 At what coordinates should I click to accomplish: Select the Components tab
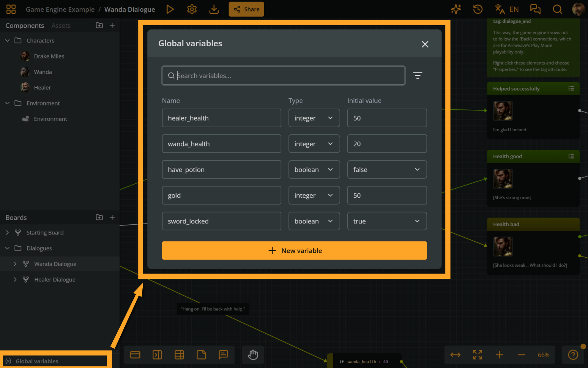point(25,26)
